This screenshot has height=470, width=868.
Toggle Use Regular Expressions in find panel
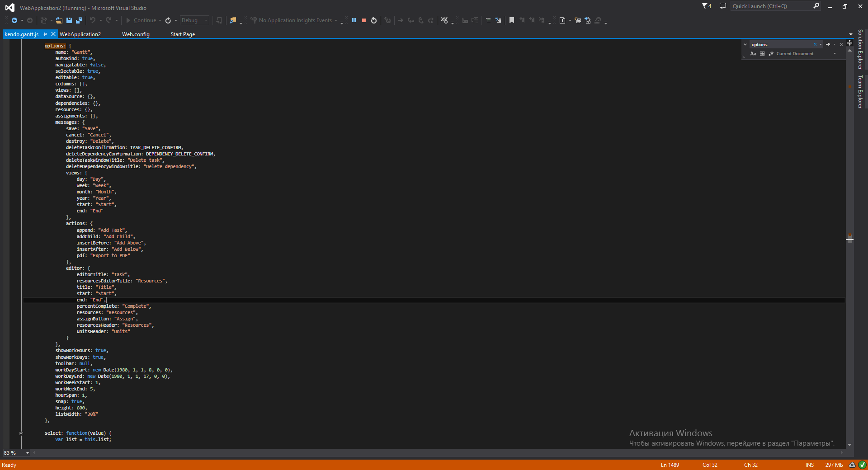pyautogui.click(x=771, y=54)
